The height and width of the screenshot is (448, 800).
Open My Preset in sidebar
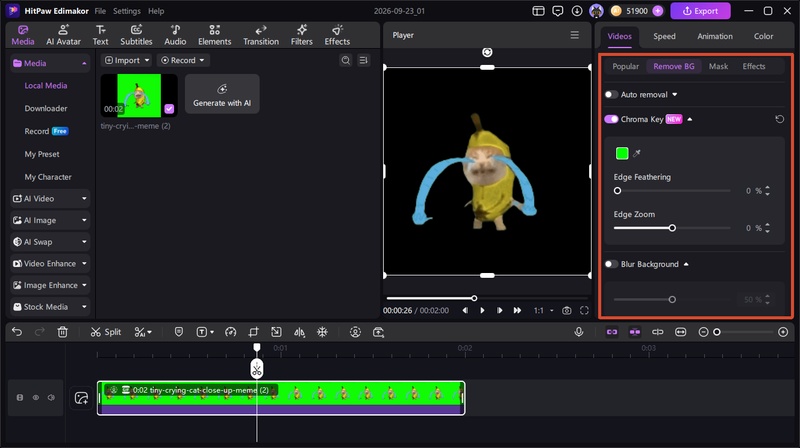click(42, 154)
